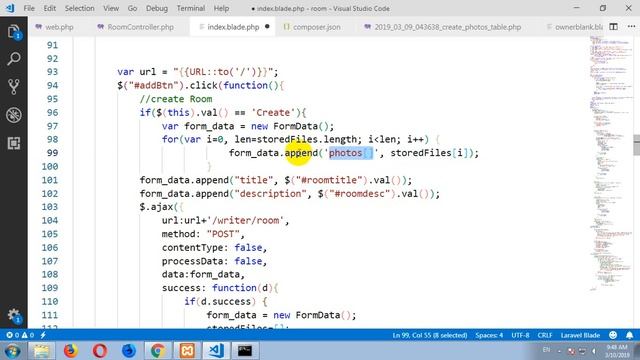The width and height of the screenshot is (640, 360).
Task: Close the unsaved index.blade.php tab dot
Action: pos(267,27)
